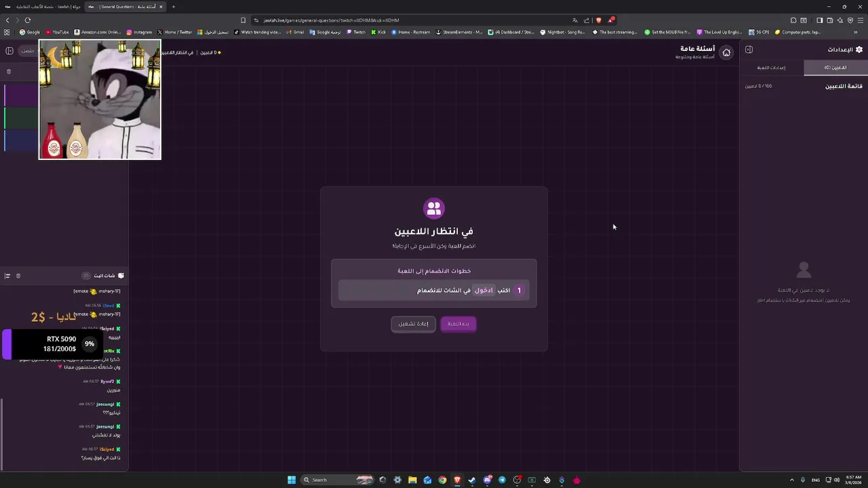Open the translate icon in address bar
This screenshot has height=488, width=868.
(575, 20)
